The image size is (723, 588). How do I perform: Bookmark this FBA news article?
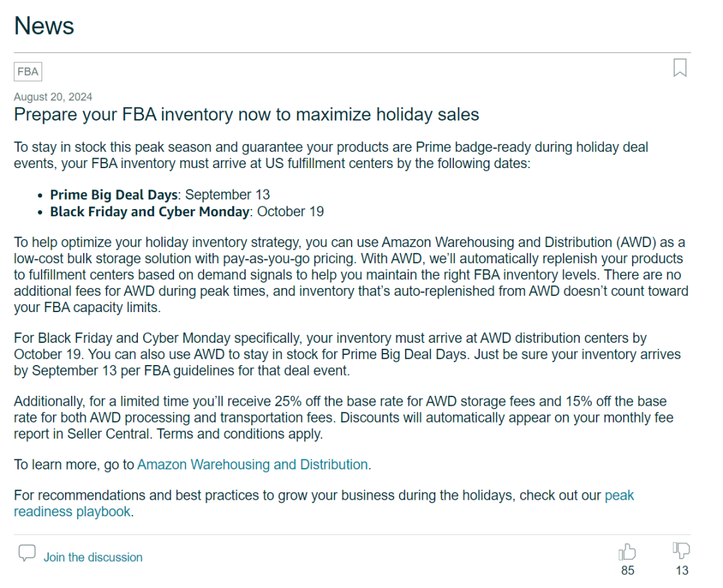tap(679, 68)
